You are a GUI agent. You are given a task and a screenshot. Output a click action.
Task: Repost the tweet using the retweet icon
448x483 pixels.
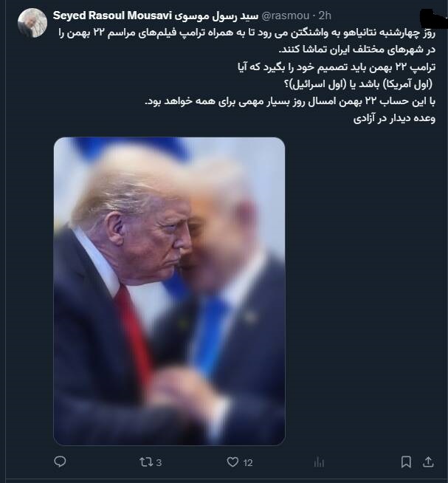(x=145, y=462)
